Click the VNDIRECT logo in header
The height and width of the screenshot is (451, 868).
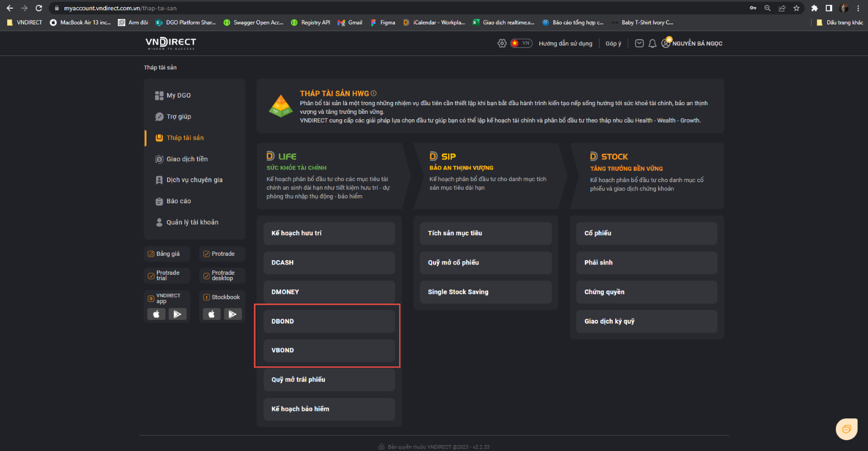point(171,43)
